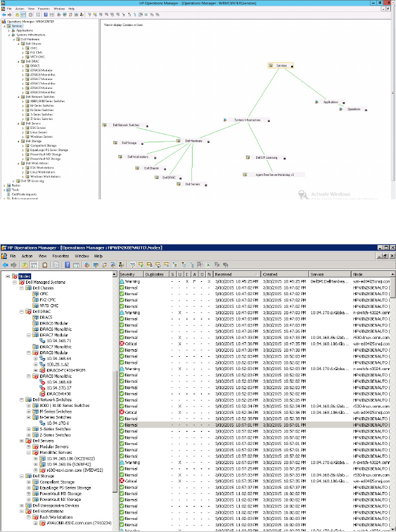Select r630-esxi.conn.com node in tree
396x532 pixels.
(x=75, y=470)
